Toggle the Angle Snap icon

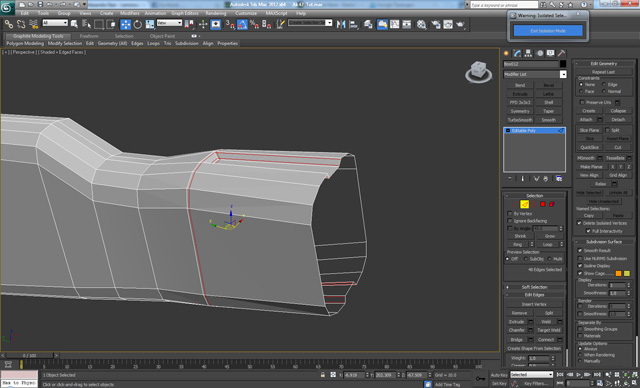pos(242,24)
